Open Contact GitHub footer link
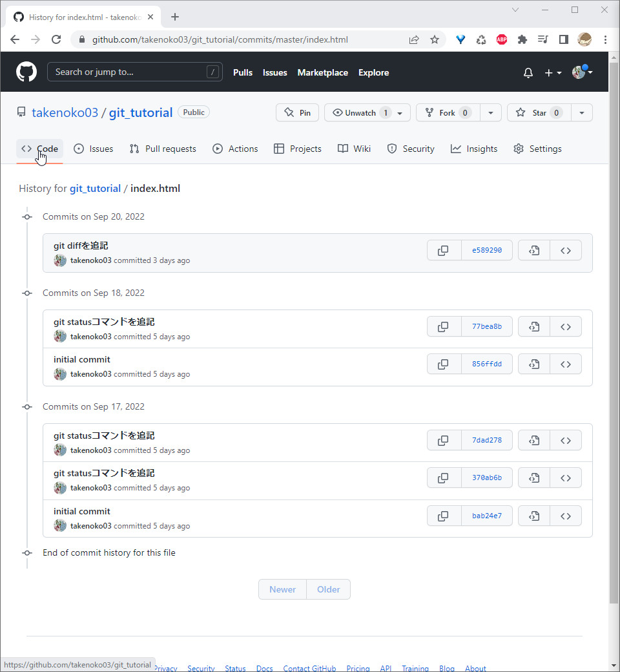Image resolution: width=620 pixels, height=672 pixels. 309,668
